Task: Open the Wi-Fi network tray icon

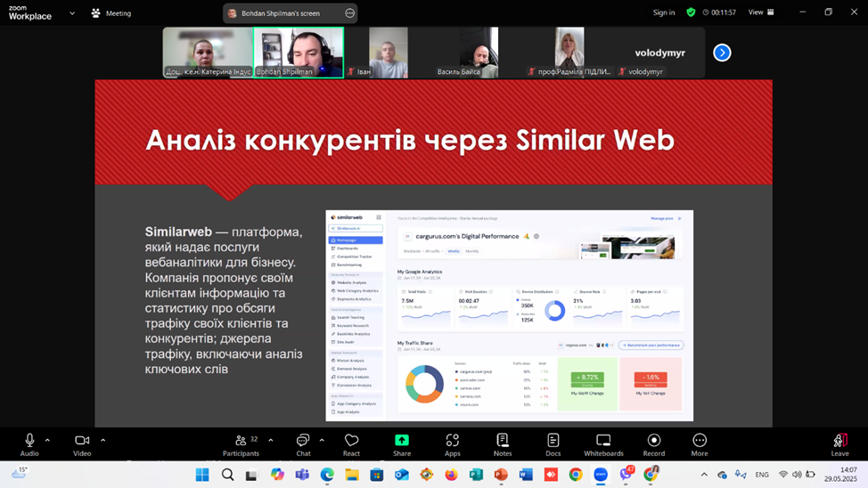Action: click(782, 475)
